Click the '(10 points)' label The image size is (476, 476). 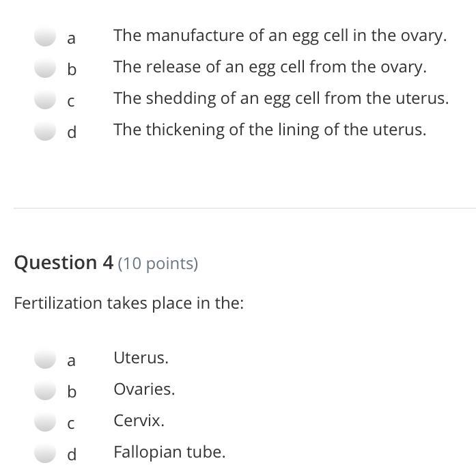(x=158, y=264)
